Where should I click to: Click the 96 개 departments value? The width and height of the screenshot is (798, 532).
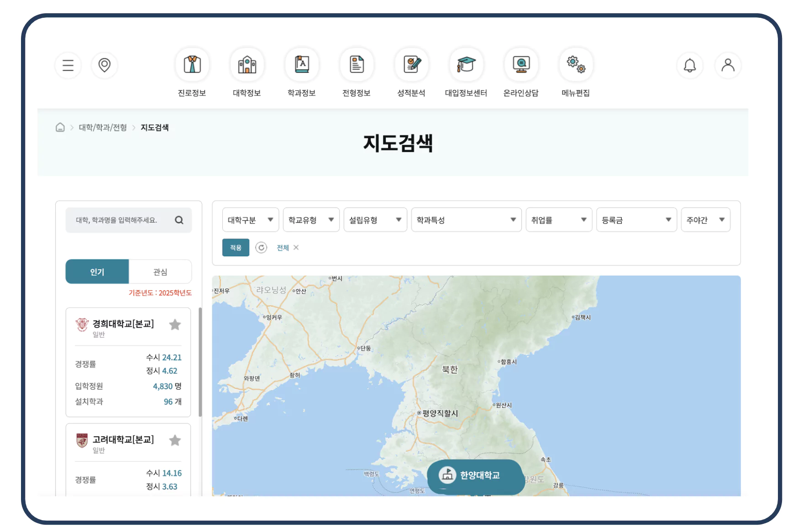click(x=173, y=402)
